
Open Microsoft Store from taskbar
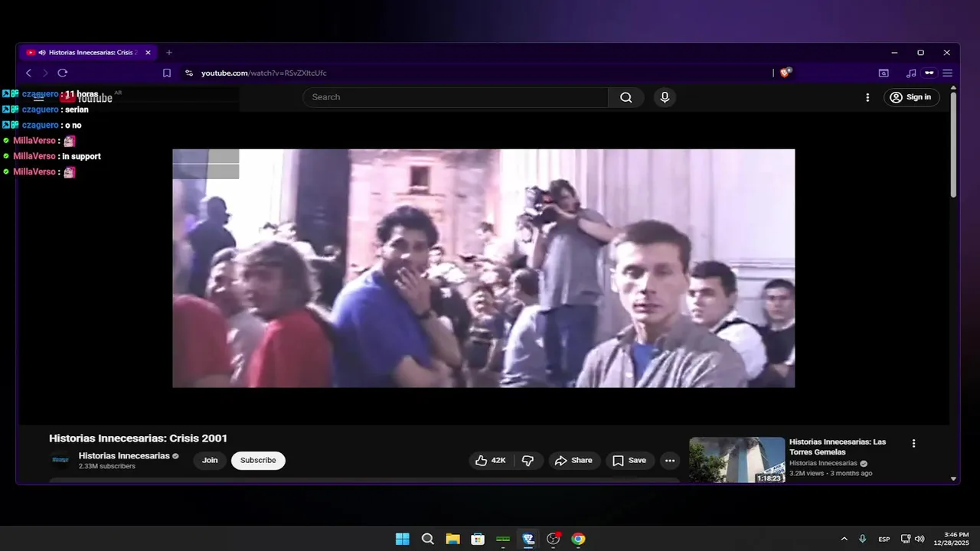478,539
